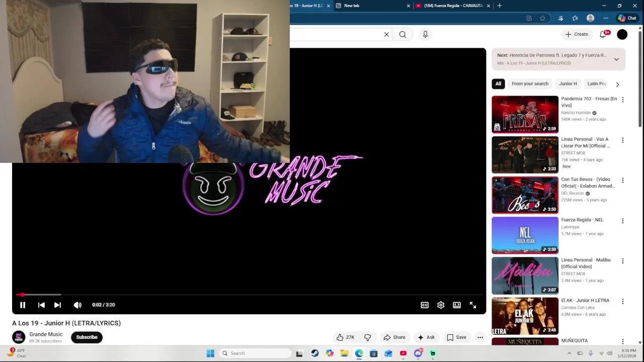Clear the YouTube search box

click(x=386, y=34)
